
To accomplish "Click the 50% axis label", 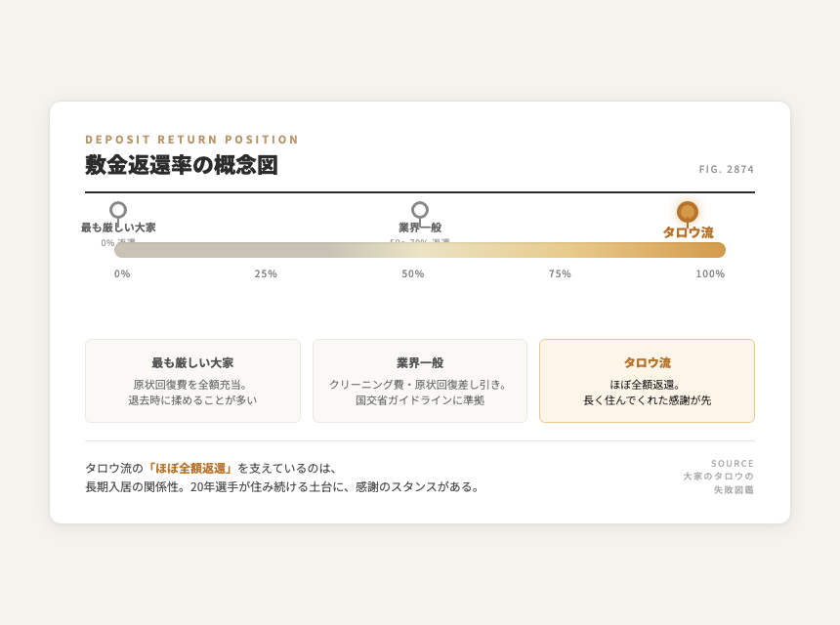I will coord(413,273).
